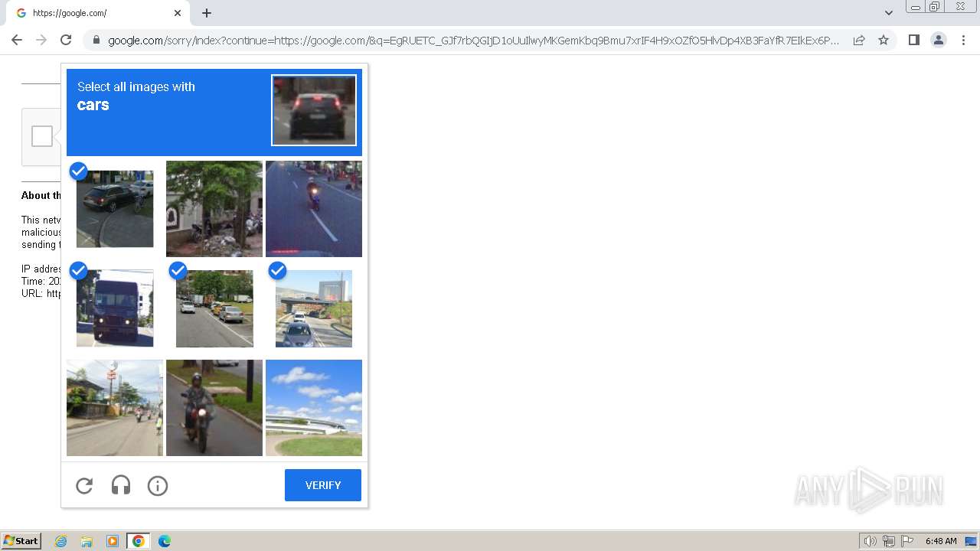Screen dimensions: 980x551
Task: Reload the captcha challenge with refresh icon
Action: click(x=84, y=486)
